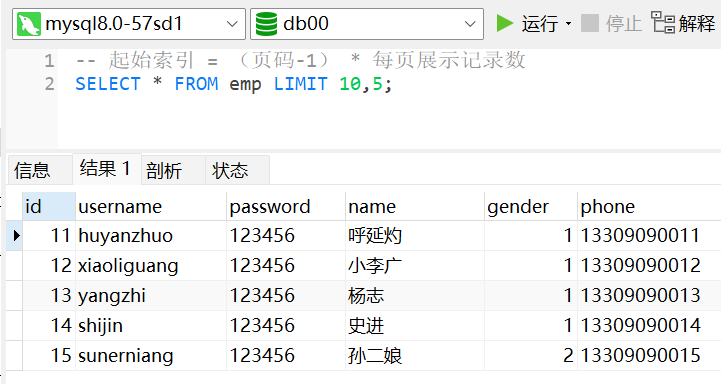Click line number 1 in the editor gutter
This screenshot has height=384, width=721.
49,61
